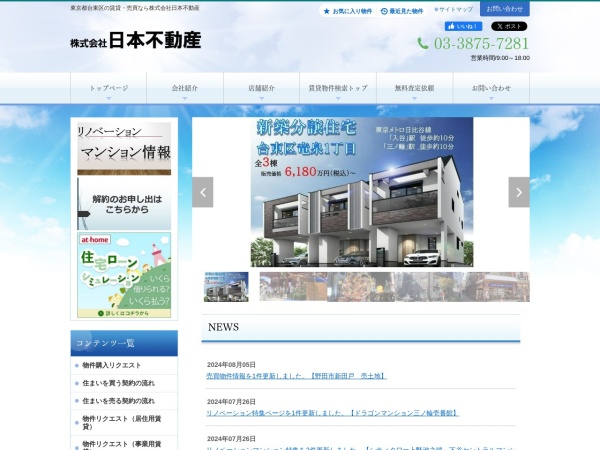The height and width of the screenshot is (450, 600).
Task: Click the 新築分譲住宅 main slide image
Action: pyautogui.click(x=362, y=192)
